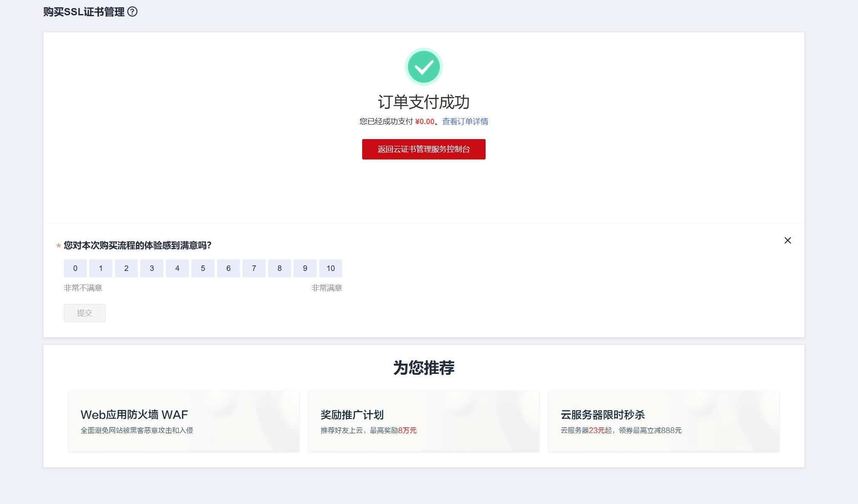Select satisfaction score 5
The image size is (858, 504).
(203, 268)
